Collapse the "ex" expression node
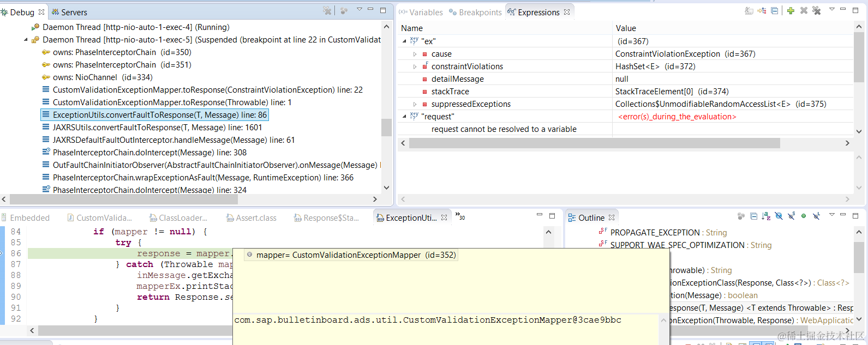868x345 pixels. point(404,41)
